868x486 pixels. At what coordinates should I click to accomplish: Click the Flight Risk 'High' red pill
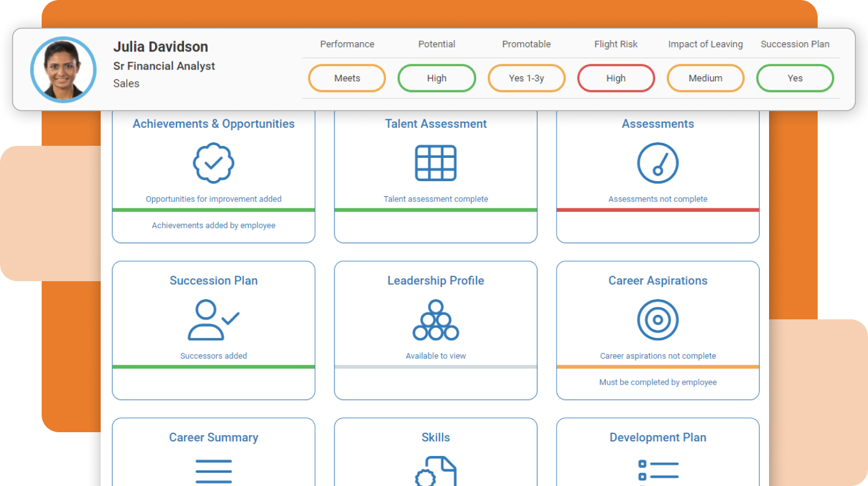(x=616, y=78)
